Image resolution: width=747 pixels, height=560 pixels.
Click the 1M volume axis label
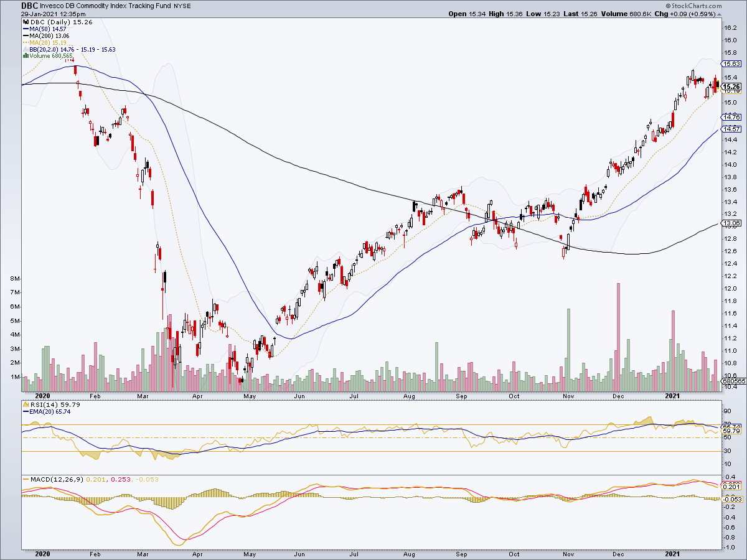(14, 377)
